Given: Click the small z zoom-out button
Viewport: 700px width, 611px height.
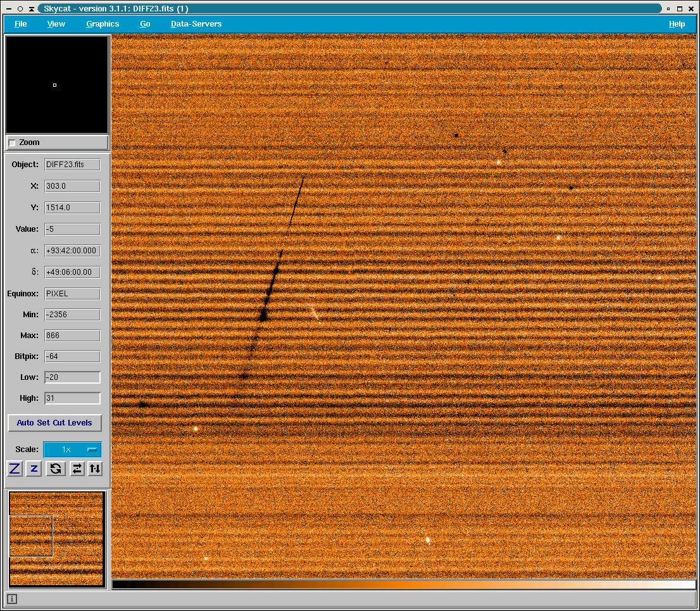Looking at the screenshot, I should pyautogui.click(x=34, y=469).
